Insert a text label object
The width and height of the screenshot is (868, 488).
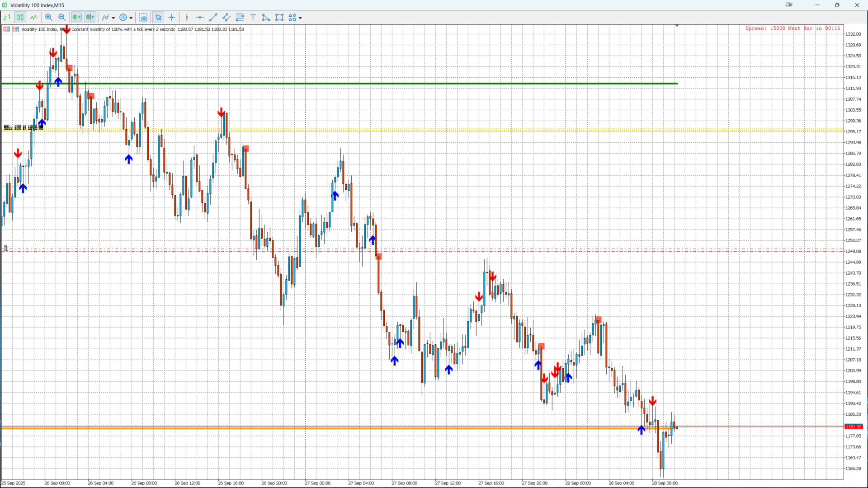click(x=253, y=18)
